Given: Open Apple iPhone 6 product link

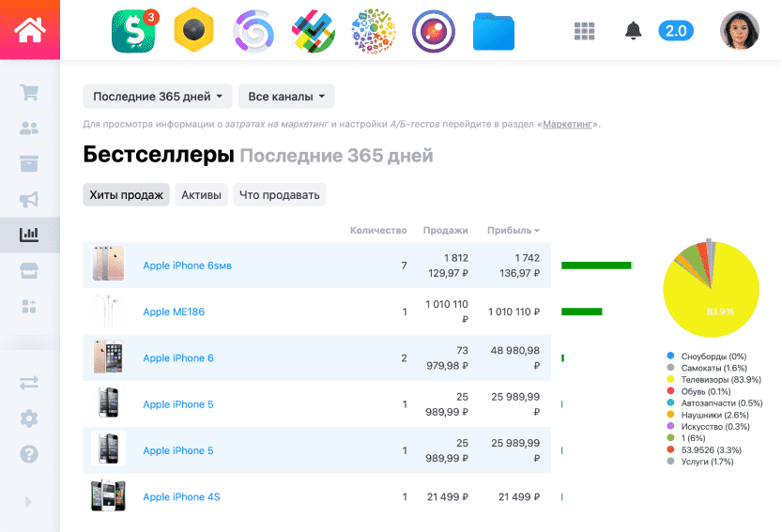Looking at the screenshot, I should (x=178, y=358).
